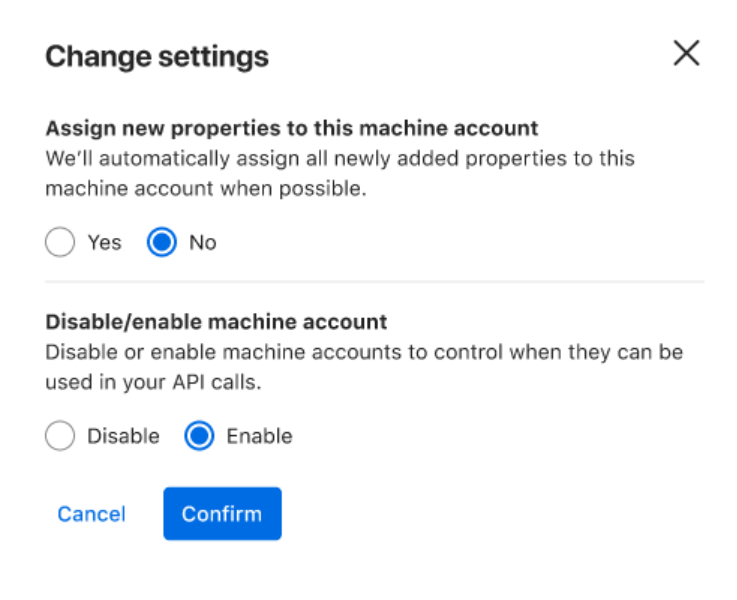Click the Cancel link
This screenshot has width=737, height=600.
(x=91, y=514)
